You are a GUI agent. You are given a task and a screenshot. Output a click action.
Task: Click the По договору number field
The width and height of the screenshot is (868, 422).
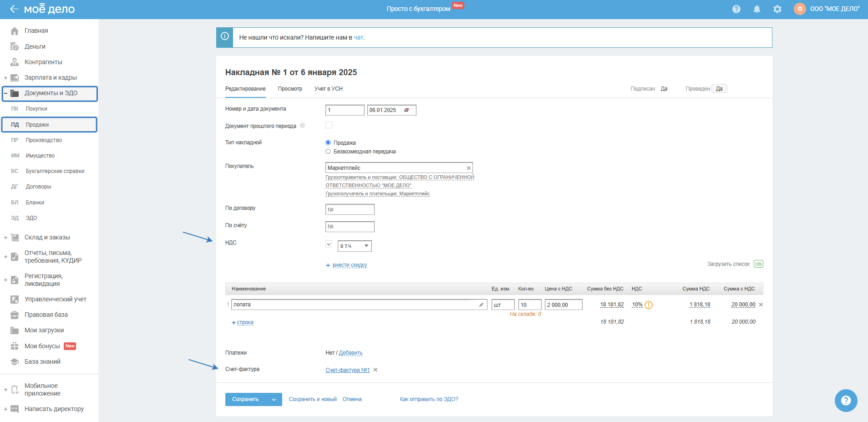click(x=350, y=209)
